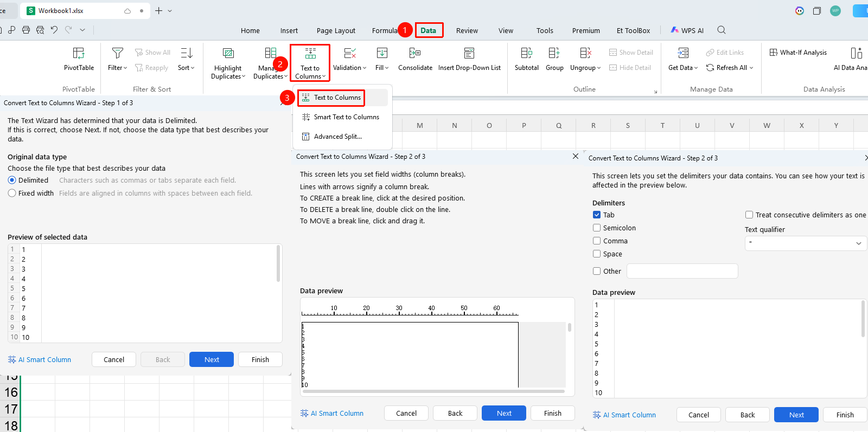Click the Sort icon in the ribbon
868x432 pixels.
(186, 53)
